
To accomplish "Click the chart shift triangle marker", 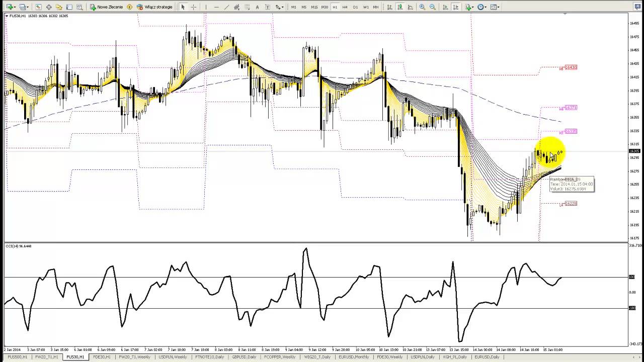I will coord(565,15).
